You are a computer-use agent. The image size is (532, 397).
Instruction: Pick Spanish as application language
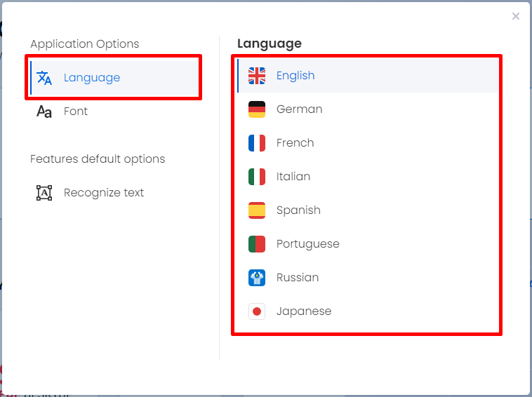point(368,210)
